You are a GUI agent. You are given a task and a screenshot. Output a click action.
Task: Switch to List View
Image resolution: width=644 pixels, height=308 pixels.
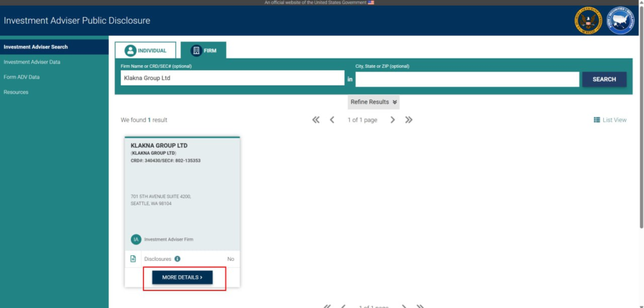coord(610,120)
